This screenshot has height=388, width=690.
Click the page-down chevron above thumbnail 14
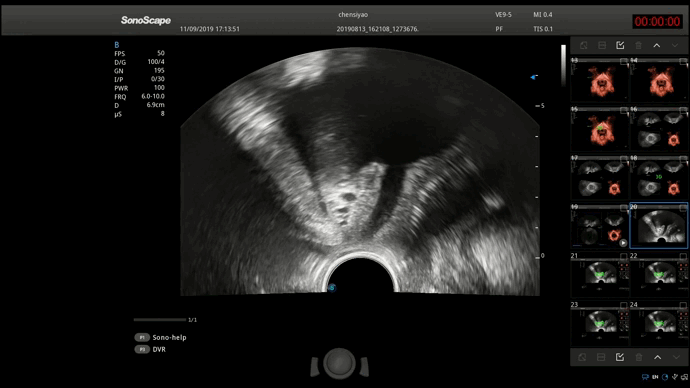click(675, 45)
